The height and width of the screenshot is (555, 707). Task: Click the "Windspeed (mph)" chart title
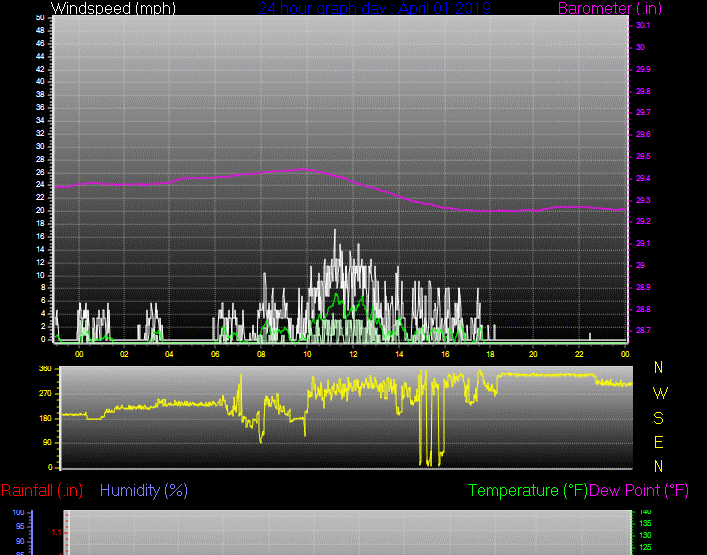[x=113, y=8]
